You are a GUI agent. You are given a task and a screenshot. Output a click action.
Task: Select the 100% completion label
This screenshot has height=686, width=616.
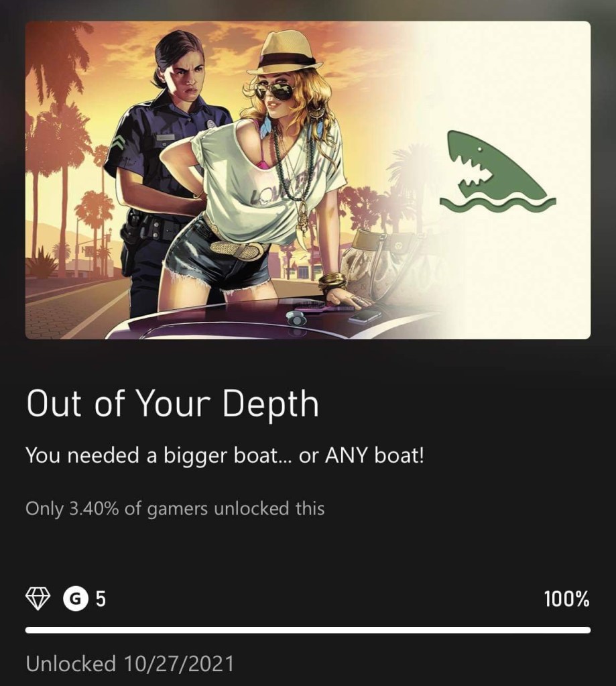(566, 599)
